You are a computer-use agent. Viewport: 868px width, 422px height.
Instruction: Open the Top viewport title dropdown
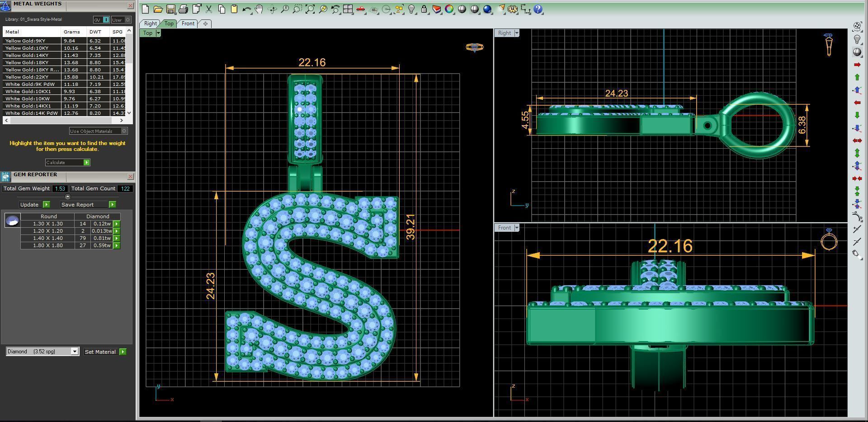(158, 33)
